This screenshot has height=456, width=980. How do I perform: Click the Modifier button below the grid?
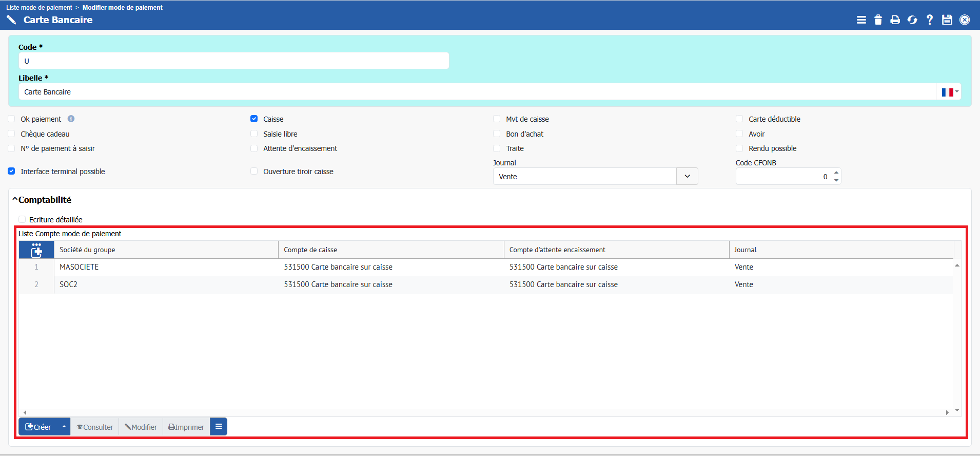point(141,427)
